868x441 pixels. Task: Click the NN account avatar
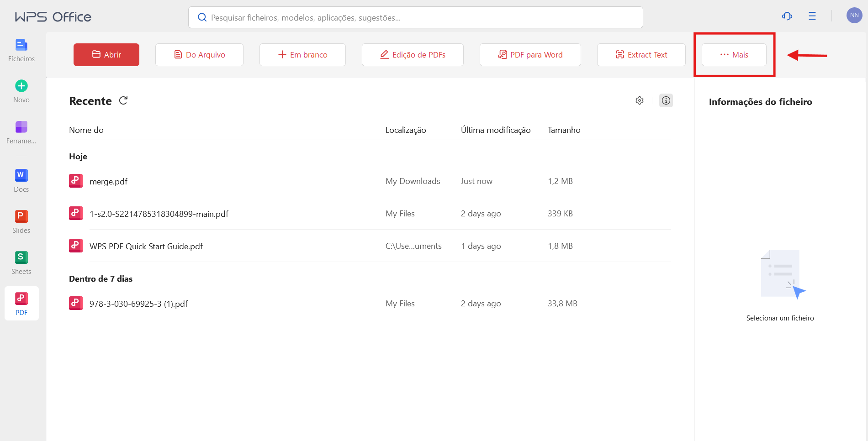click(x=854, y=15)
